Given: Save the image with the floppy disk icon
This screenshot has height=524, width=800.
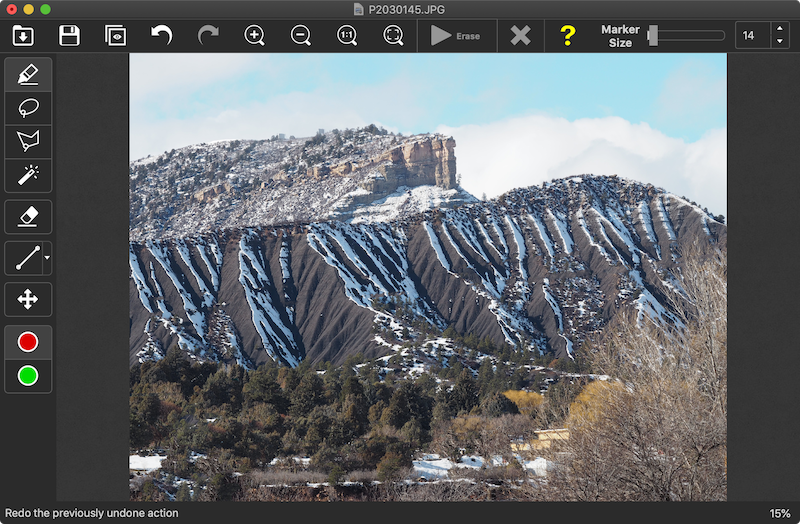Looking at the screenshot, I should pyautogui.click(x=69, y=36).
